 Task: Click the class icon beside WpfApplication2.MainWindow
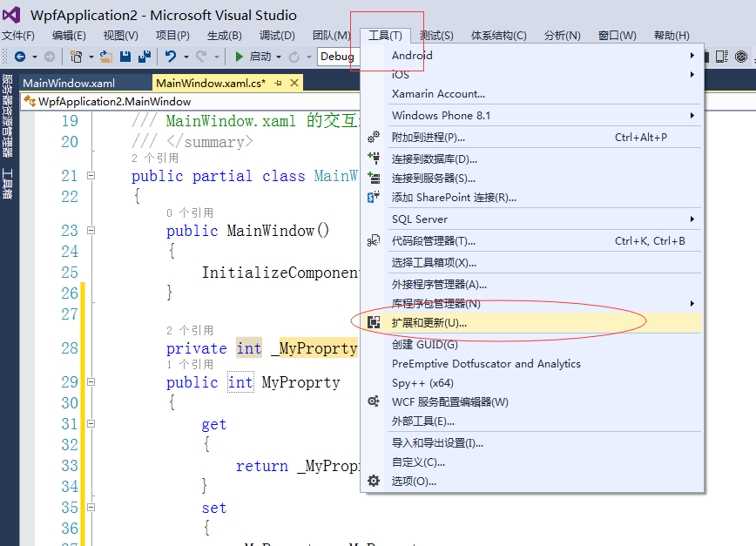pos(30,101)
